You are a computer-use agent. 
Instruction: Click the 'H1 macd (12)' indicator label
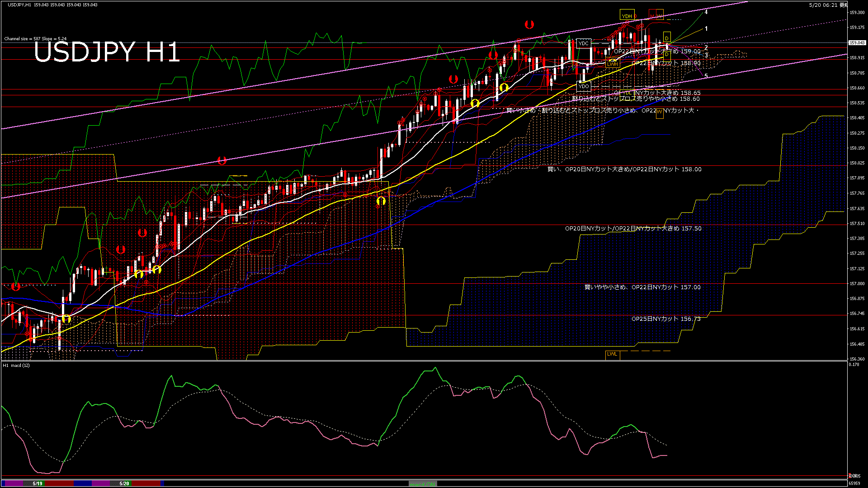(x=16, y=365)
